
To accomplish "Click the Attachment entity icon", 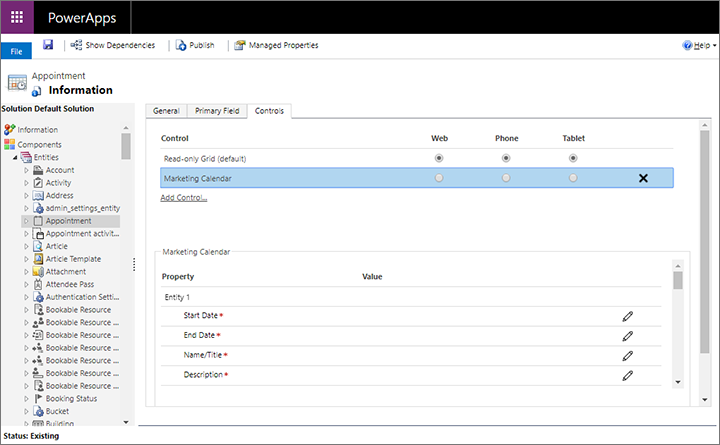I will [39, 272].
